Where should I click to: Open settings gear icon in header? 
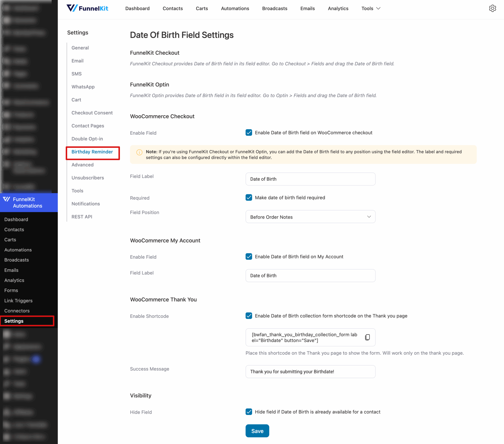pyautogui.click(x=492, y=8)
